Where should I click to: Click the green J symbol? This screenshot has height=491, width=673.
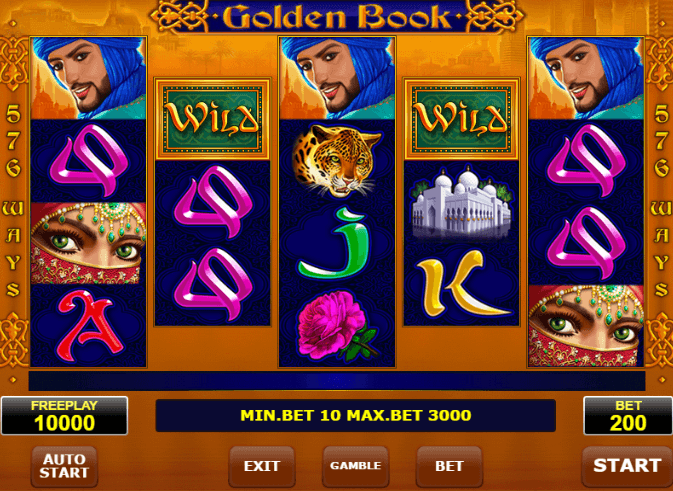[x=337, y=243]
